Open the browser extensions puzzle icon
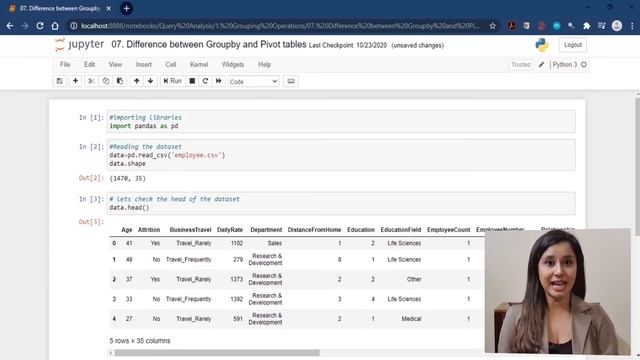The height and width of the screenshot is (360, 640). pos(587,26)
